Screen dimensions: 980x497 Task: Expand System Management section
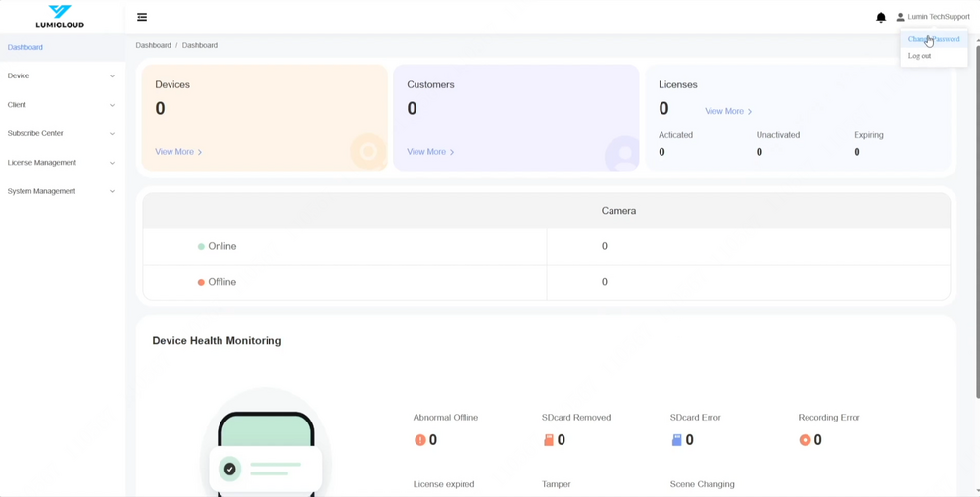(x=61, y=191)
